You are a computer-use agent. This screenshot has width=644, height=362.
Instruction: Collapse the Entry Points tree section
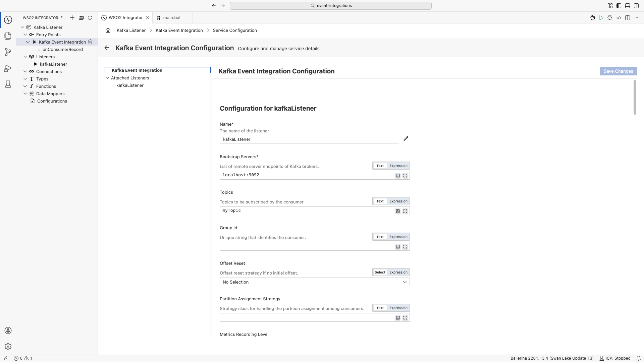click(25, 35)
